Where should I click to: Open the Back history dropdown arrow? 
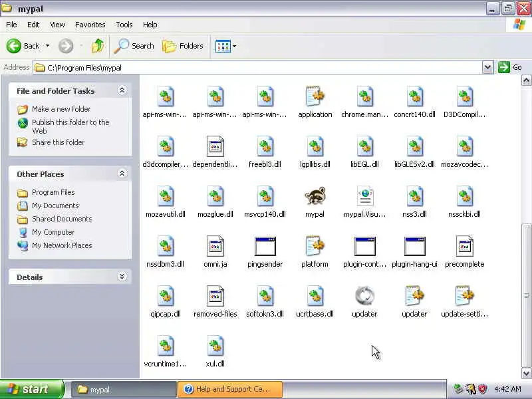click(47, 46)
